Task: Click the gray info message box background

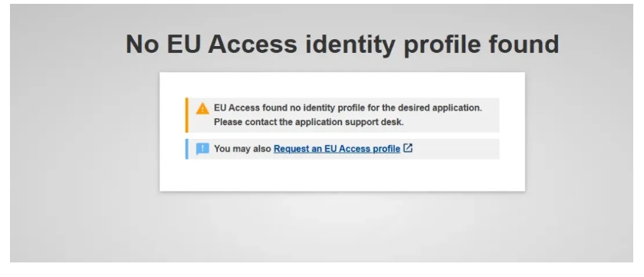Action: coord(456,149)
